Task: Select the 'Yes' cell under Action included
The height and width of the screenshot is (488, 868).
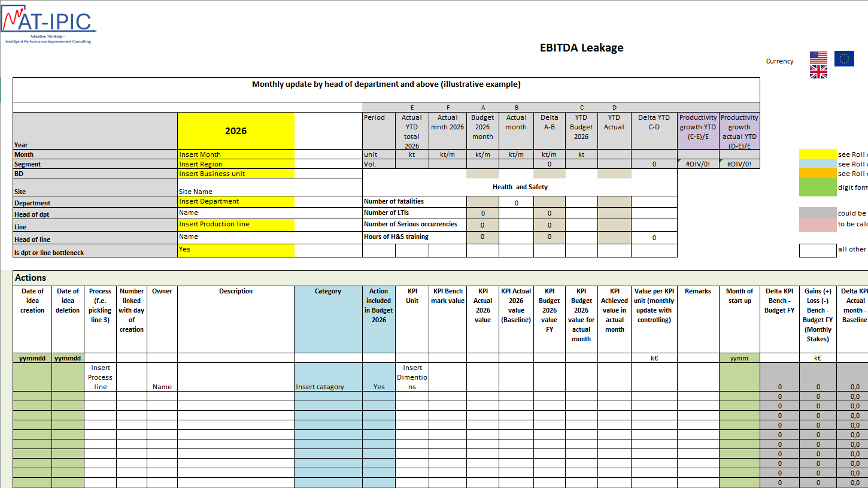Action: (x=379, y=377)
